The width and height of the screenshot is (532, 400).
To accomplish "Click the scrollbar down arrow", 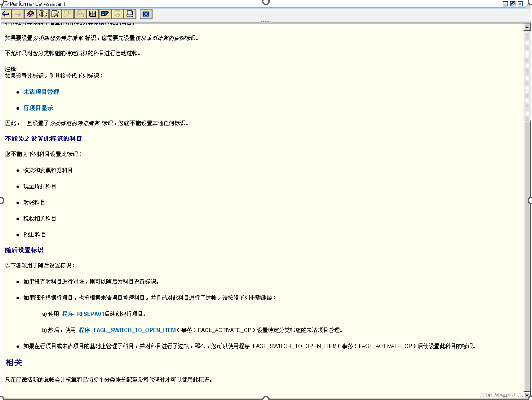I will (x=527, y=395).
